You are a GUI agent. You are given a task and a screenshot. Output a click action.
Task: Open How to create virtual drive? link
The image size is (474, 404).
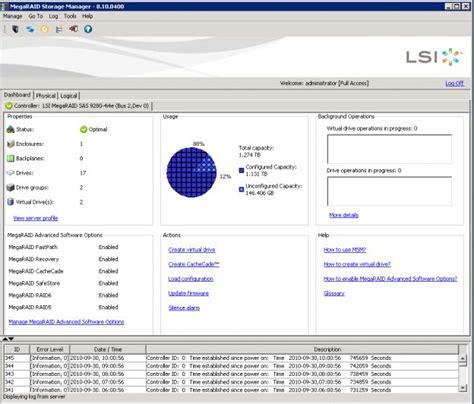pyautogui.click(x=357, y=264)
